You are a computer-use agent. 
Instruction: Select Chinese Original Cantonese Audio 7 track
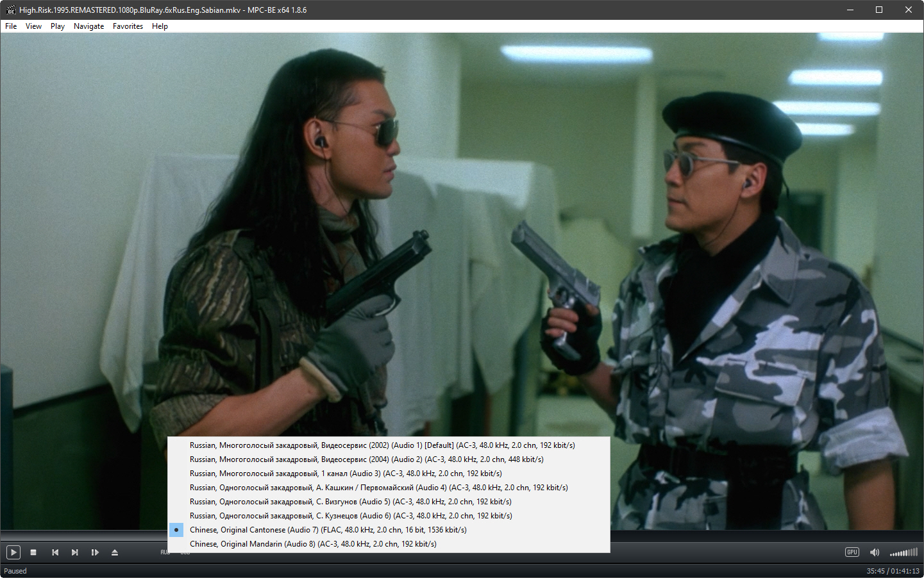(x=389, y=530)
